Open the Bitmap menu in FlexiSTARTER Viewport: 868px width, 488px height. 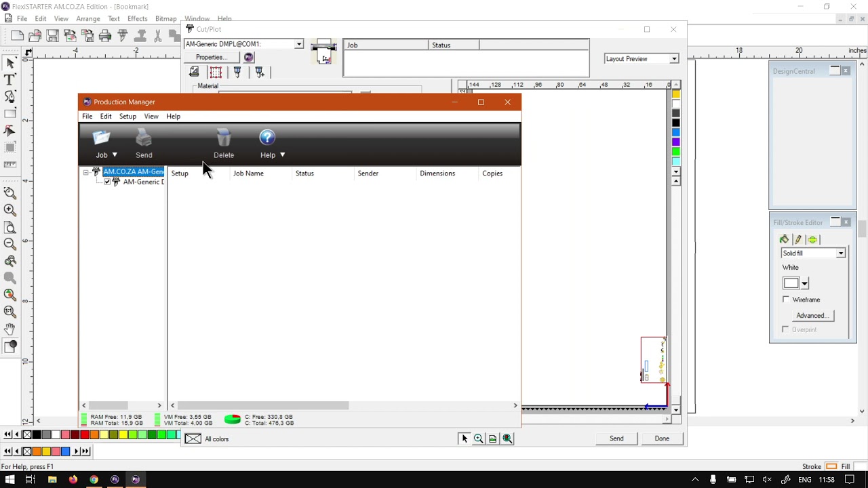[x=166, y=19]
